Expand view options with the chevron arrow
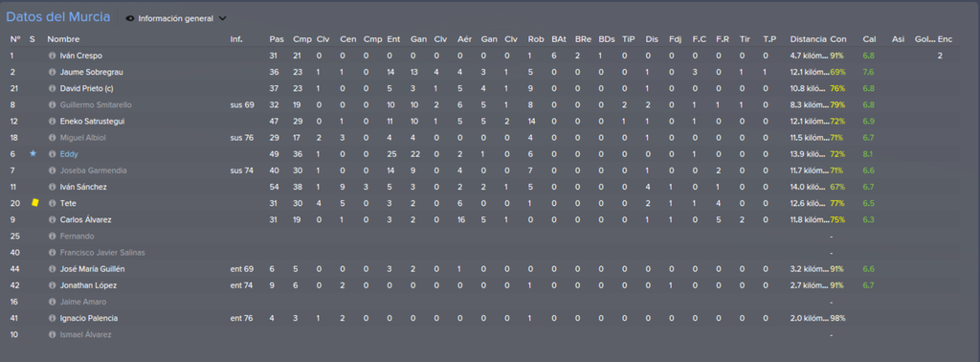The height and width of the screenshot is (362, 980). click(222, 19)
